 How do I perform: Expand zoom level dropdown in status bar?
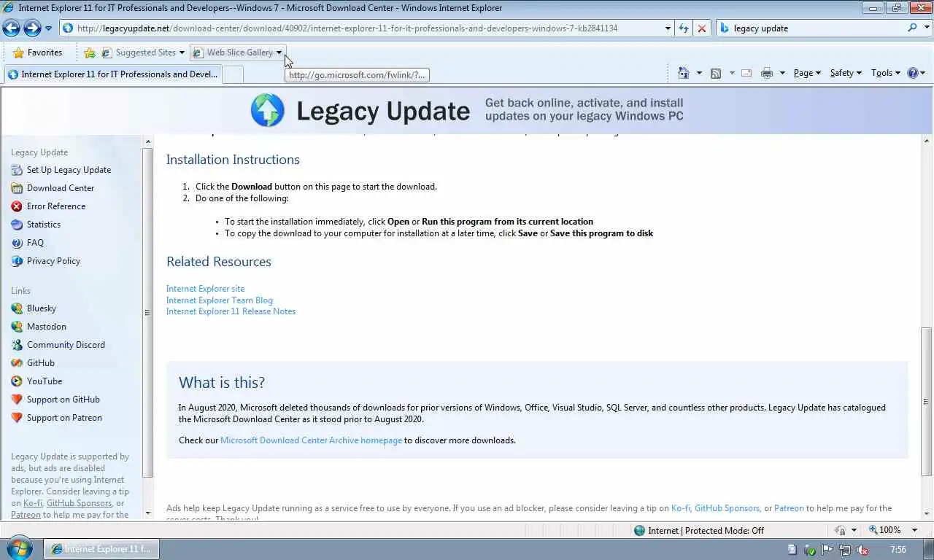915,530
